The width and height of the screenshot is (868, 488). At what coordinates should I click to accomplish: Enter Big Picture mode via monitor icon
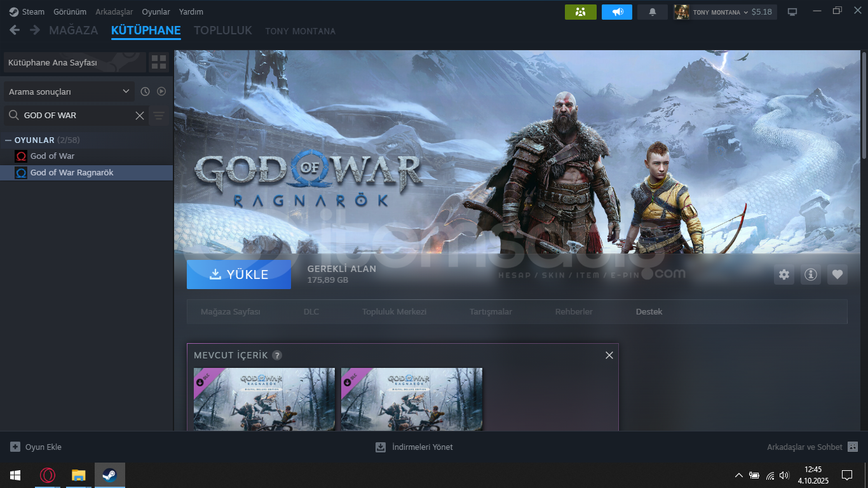click(x=792, y=12)
